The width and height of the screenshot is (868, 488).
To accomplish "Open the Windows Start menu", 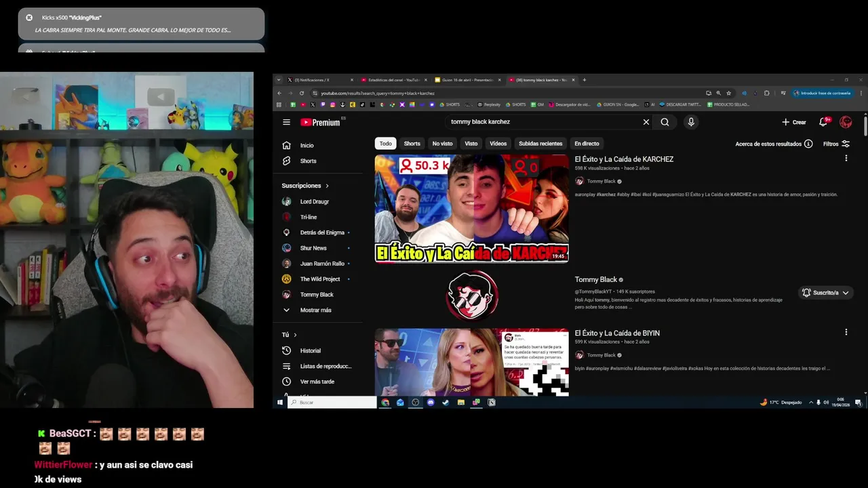I will (279, 403).
